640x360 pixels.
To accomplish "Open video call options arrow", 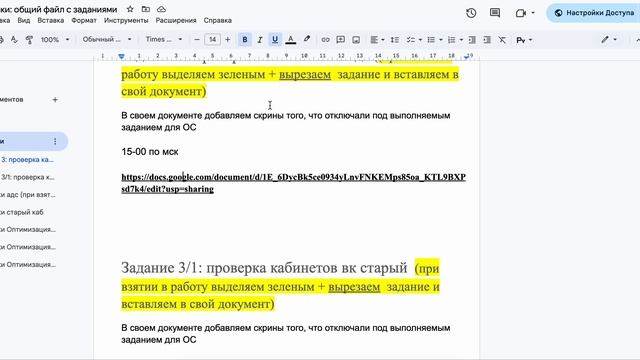I will pyautogui.click(x=533, y=13).
